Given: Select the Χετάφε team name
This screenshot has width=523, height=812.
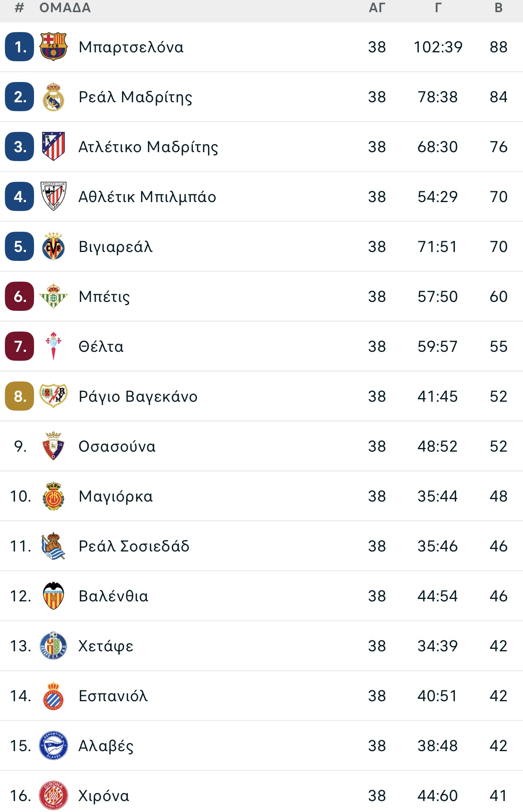Looking at the screenshot, I should (x=106, y=646).
